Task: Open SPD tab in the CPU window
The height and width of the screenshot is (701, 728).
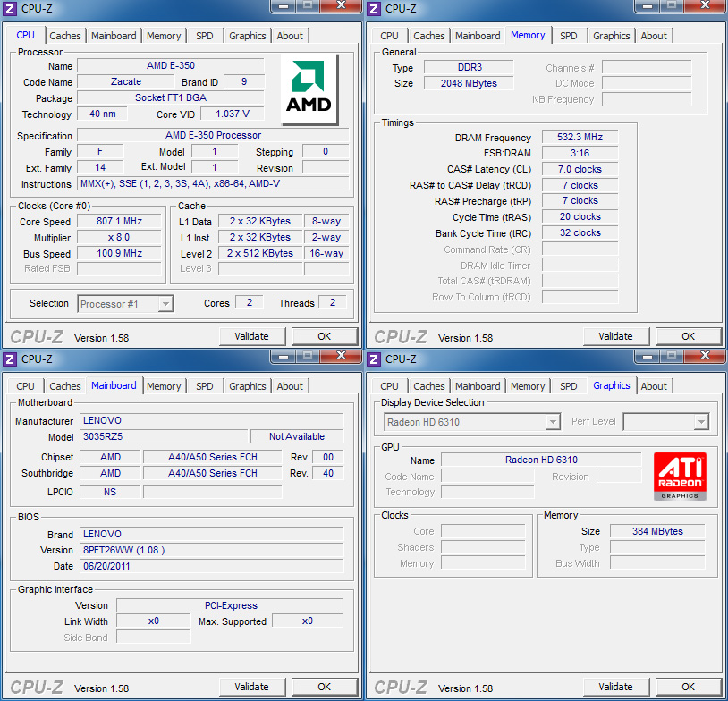Action: (204, 36)
